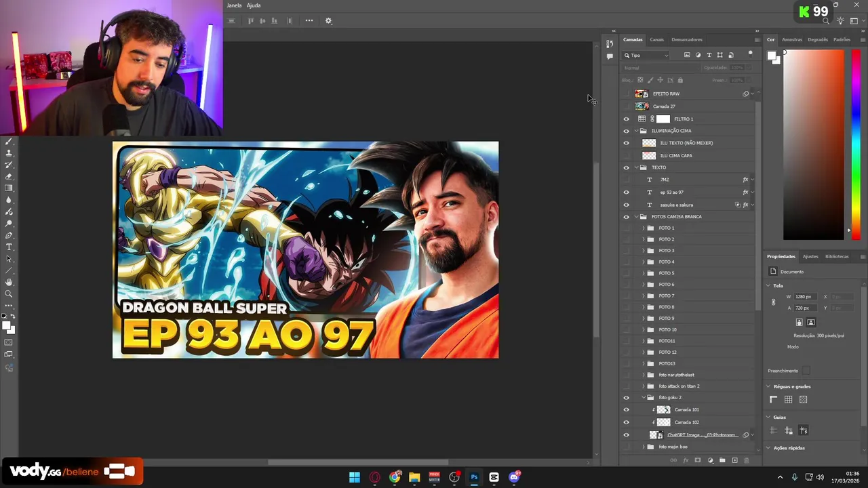Screen dimensions: 868x488
Task: Collapse the Réguas e grades section
Action: click(x=768, y=386)
